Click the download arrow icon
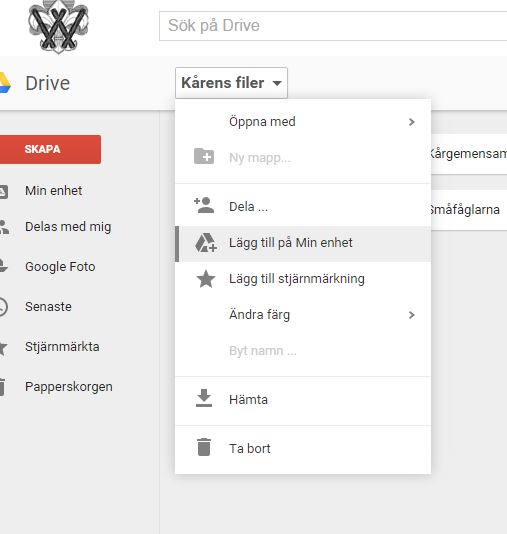This screenshot has height=534, width=507. coord(204,398)
